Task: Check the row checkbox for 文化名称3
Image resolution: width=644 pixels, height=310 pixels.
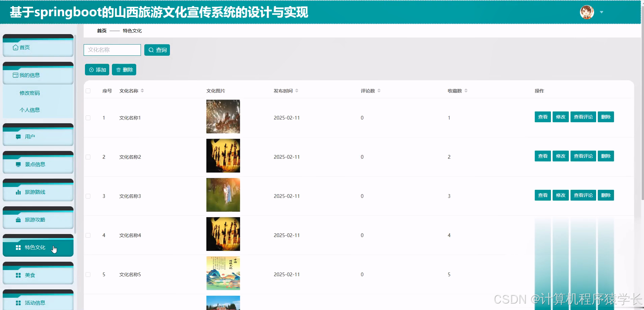Action: click(x=88, y=196)
